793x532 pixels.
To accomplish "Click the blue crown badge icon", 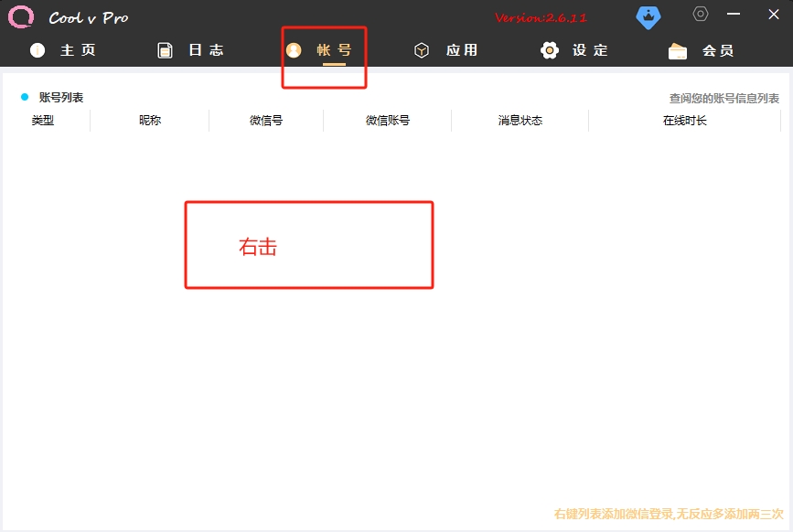I will click(648, 16).
